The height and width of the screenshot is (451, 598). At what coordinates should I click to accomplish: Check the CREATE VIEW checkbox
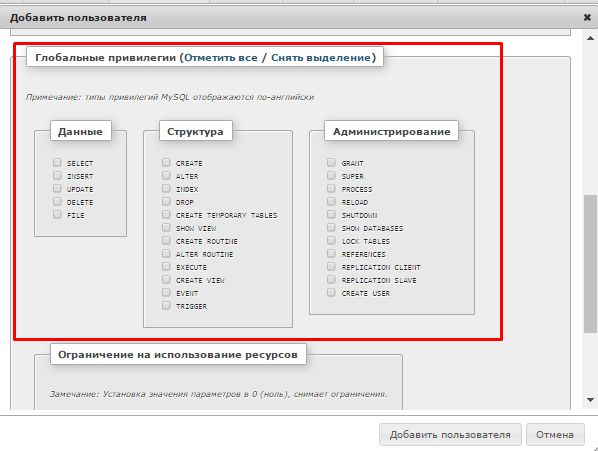click(x=166, y=280)
